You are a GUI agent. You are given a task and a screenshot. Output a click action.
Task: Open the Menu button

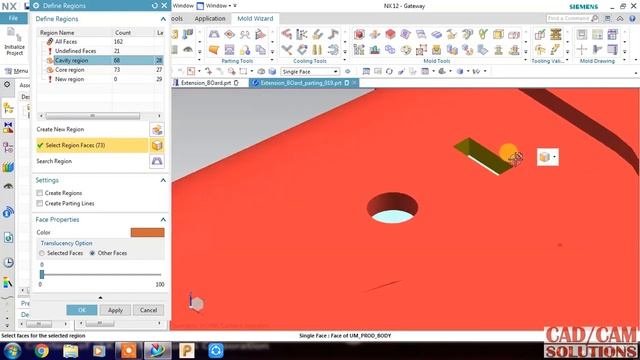16,71
